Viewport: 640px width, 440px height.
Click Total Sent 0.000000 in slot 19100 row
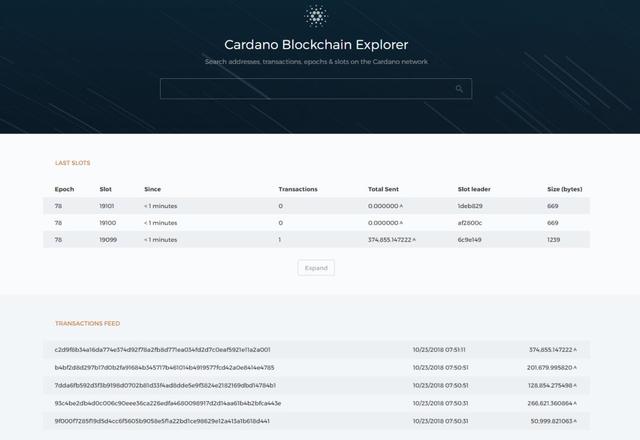point(385,223)
